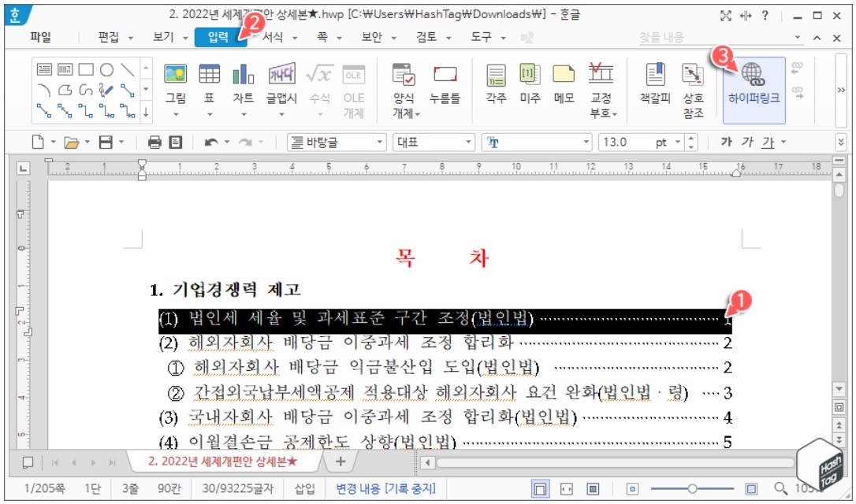Click the print icon in the toolbar
The image size is (856, 504).
(x=154, y=143)
